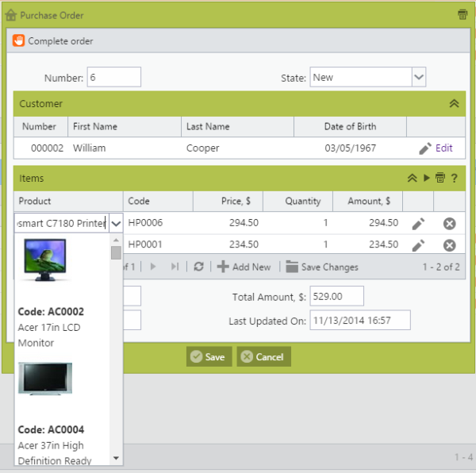Viewport: 476px width, 473px height.
Task: Choose the Code: AC0004 list entry
Action: click(x=51, y=429)
